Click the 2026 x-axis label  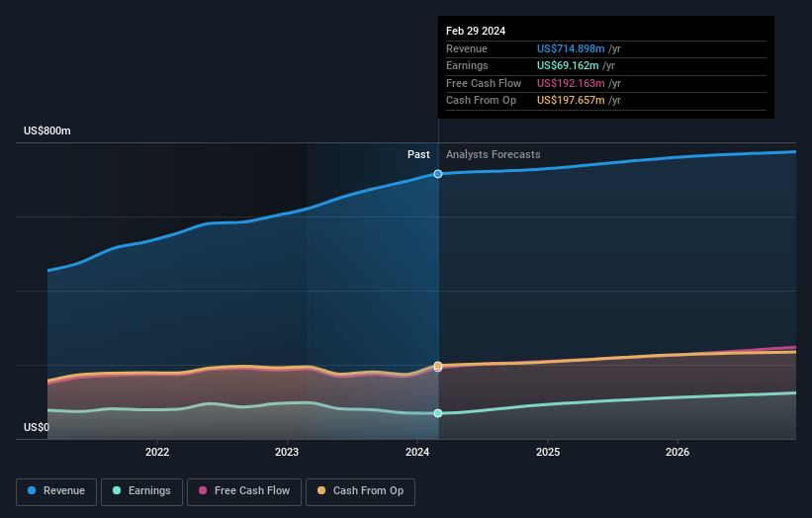677,452
